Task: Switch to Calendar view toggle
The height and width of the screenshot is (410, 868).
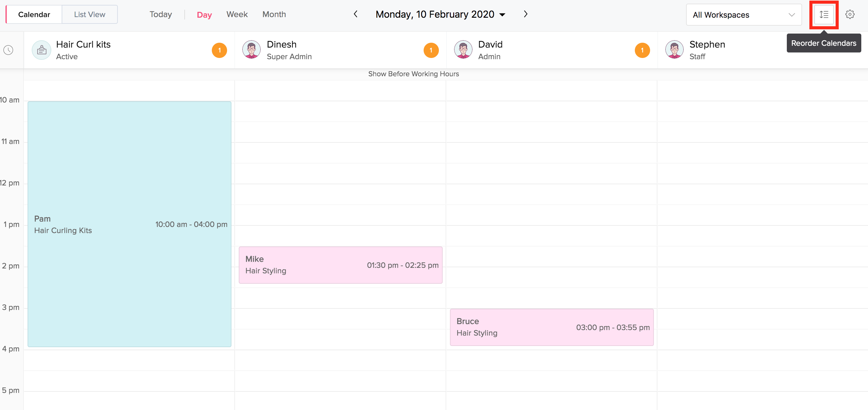Action: pyautogui.click(x=34, y=14)
